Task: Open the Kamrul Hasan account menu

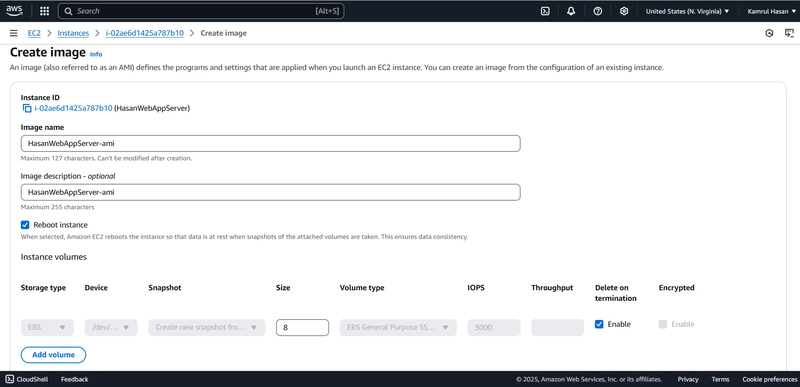Action: (771, 11)
